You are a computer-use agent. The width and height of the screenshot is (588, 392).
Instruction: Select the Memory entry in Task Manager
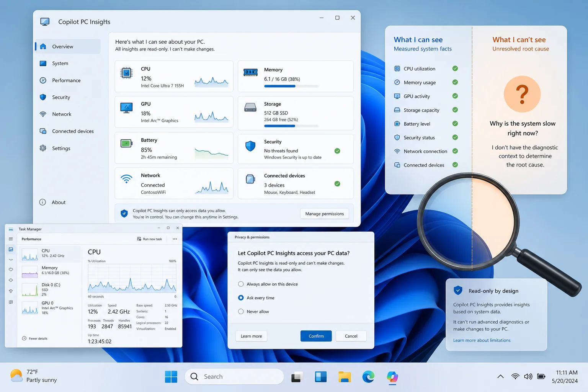[51, 271]
